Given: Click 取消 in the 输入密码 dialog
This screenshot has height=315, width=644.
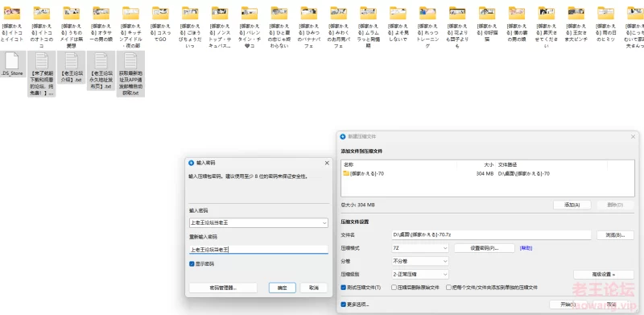Looking at the screenshot, I should point(313,288).
